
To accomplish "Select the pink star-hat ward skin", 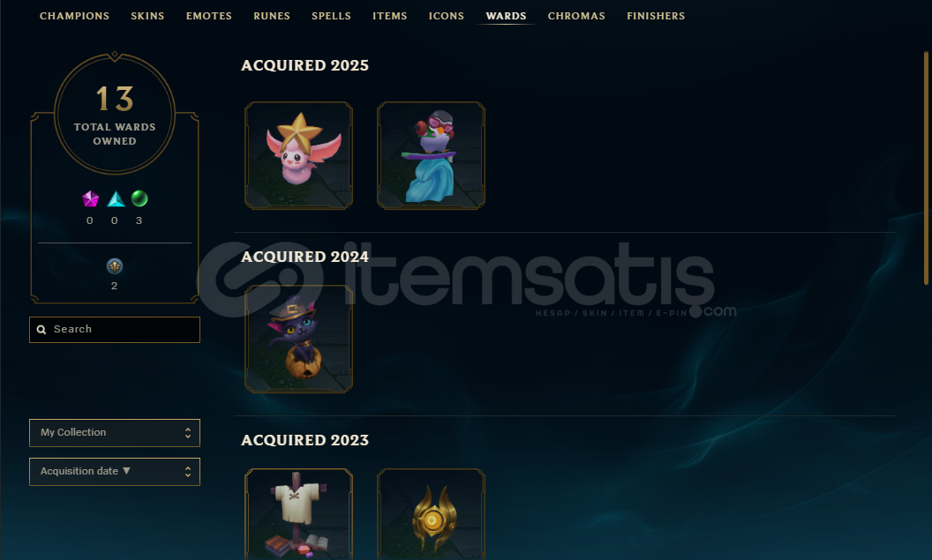I will 298,155.
